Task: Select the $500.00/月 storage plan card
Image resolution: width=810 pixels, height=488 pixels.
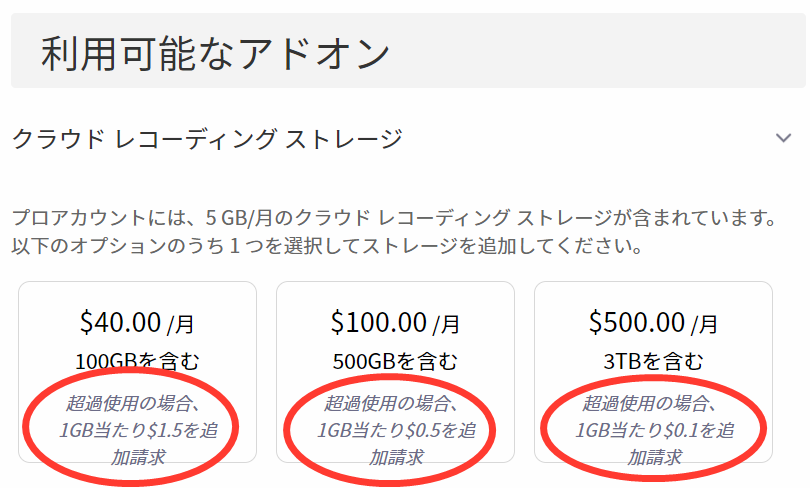Action: pos(653,372)
